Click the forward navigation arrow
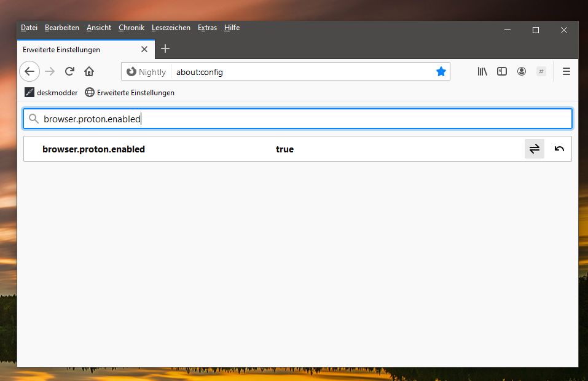588x381 pixels. pos(50,71)
